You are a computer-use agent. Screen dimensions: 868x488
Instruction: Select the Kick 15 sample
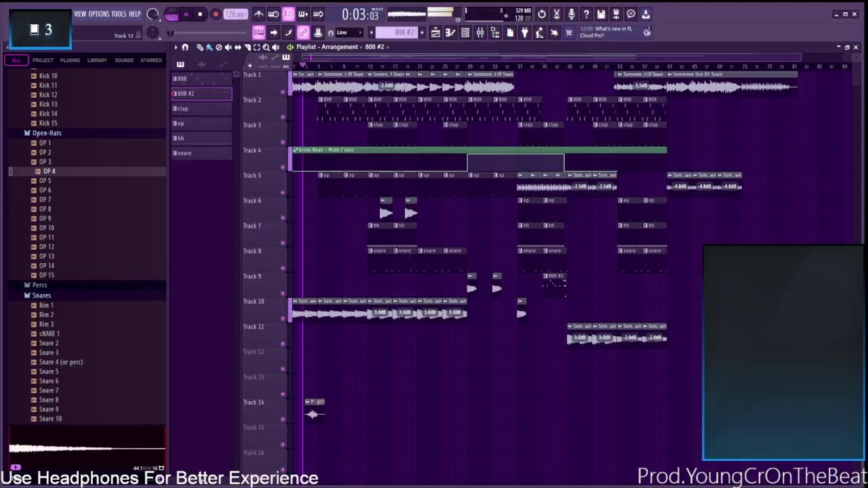48,123
